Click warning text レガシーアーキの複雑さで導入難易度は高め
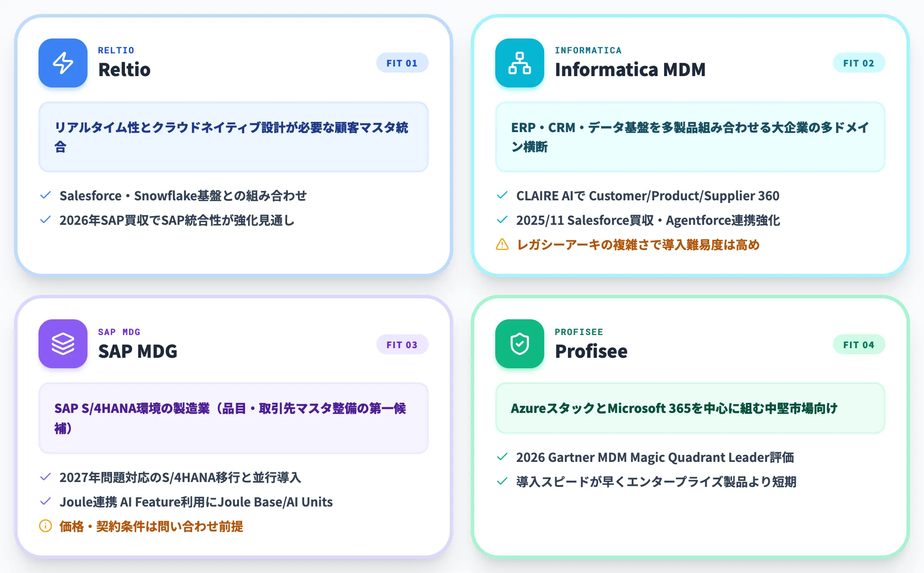This screenshot has height=573, width=924. (638, 245)
